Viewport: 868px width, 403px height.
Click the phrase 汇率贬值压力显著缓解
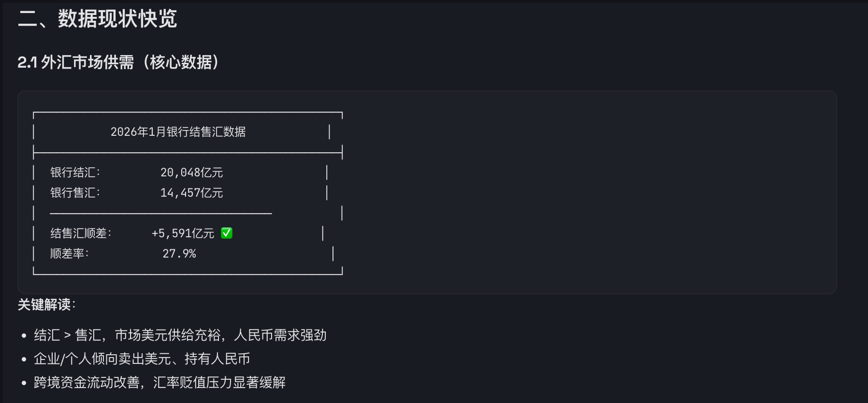click(219, 382)
